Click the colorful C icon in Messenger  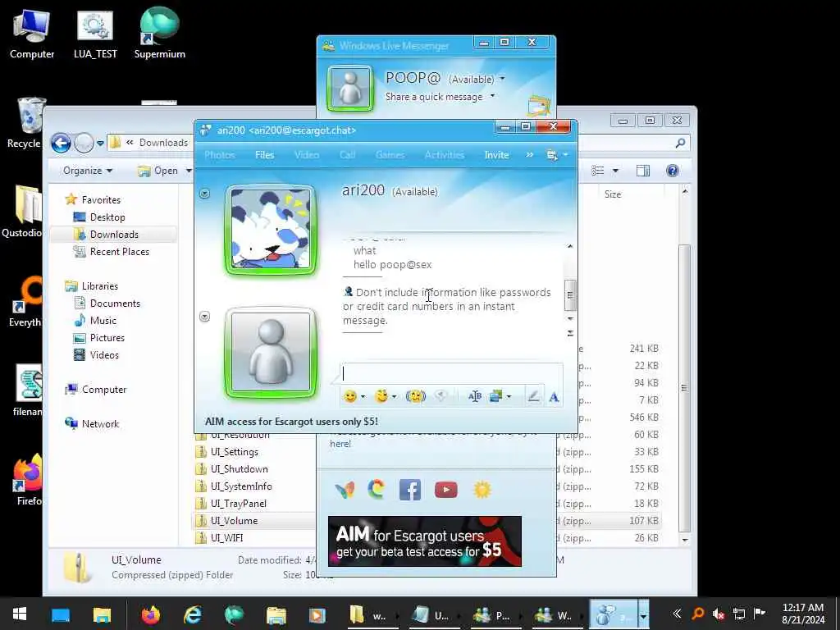pos(377,489)
